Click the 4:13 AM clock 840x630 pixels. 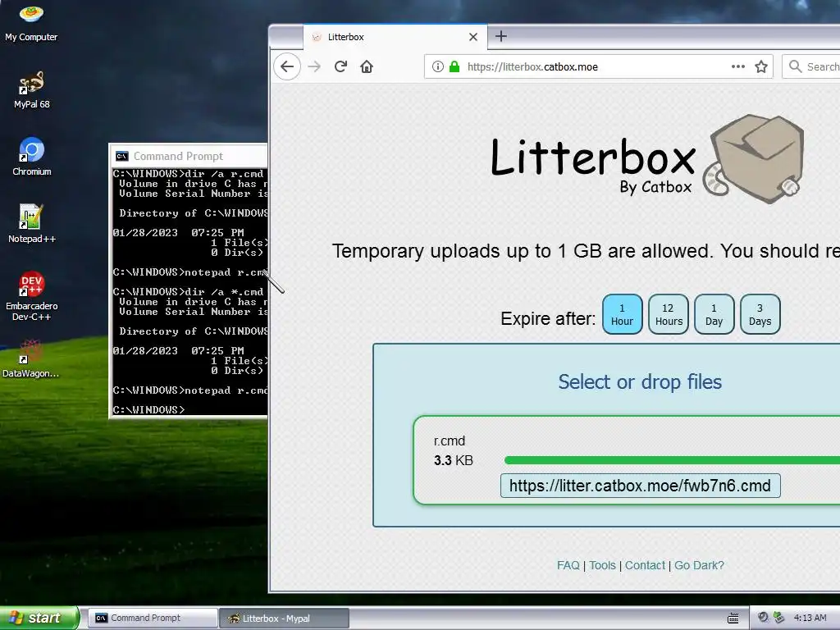tap(810, 619)
